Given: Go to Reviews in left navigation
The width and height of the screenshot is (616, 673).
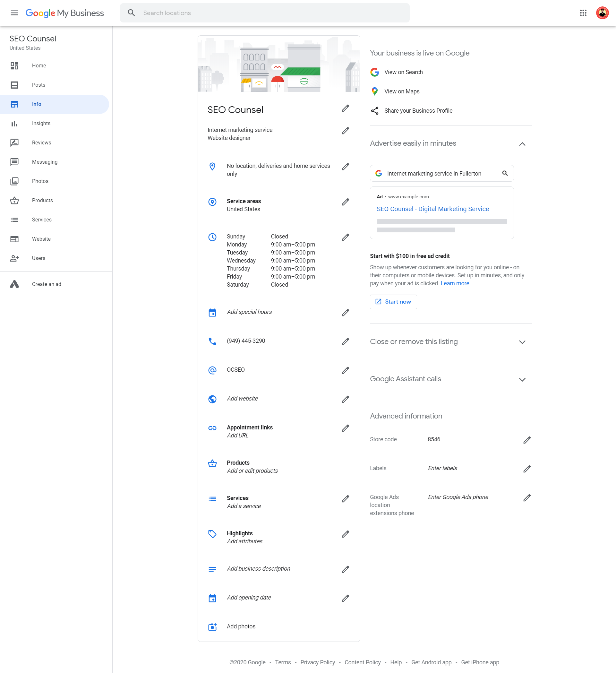Looking at the screenshot, I should pyautogui.click(x=41, y=143).
